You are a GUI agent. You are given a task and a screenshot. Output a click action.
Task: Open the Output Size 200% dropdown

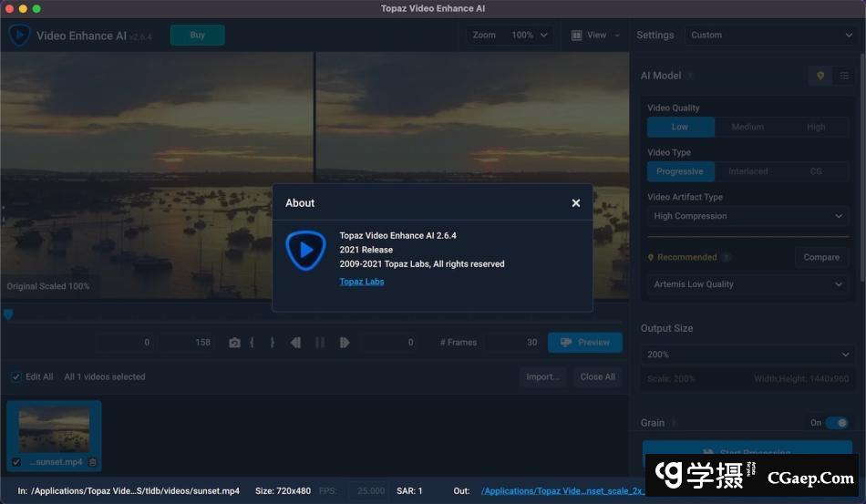747,355
